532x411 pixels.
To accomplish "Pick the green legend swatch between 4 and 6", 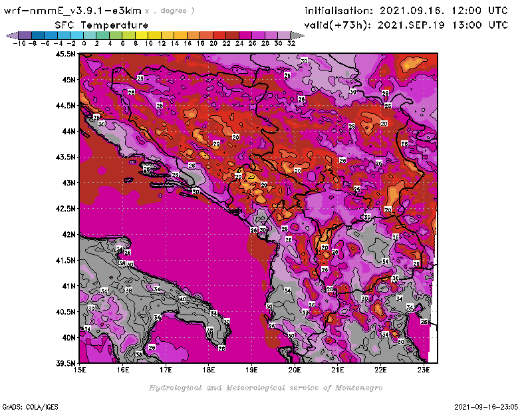I will [115, 35].
